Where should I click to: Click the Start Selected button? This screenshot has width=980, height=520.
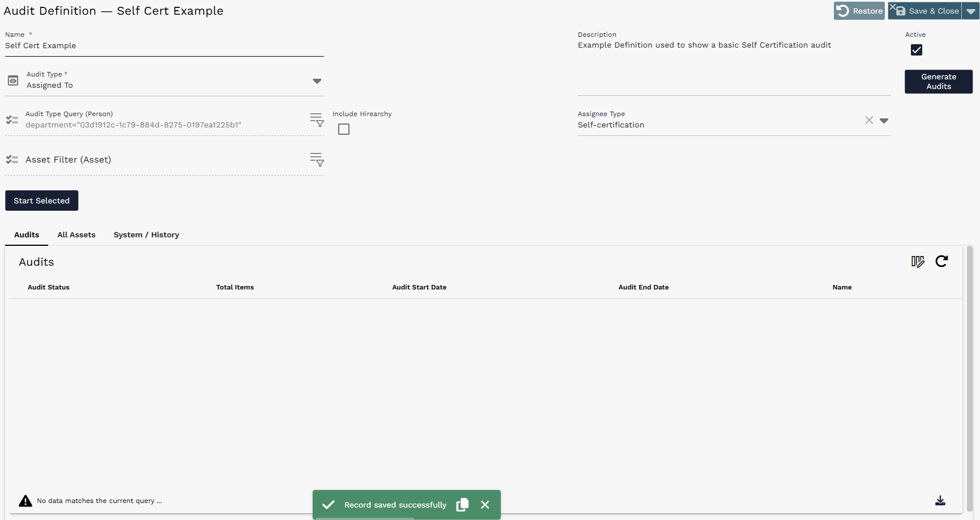pyautogui.click(x=42, y=201)
